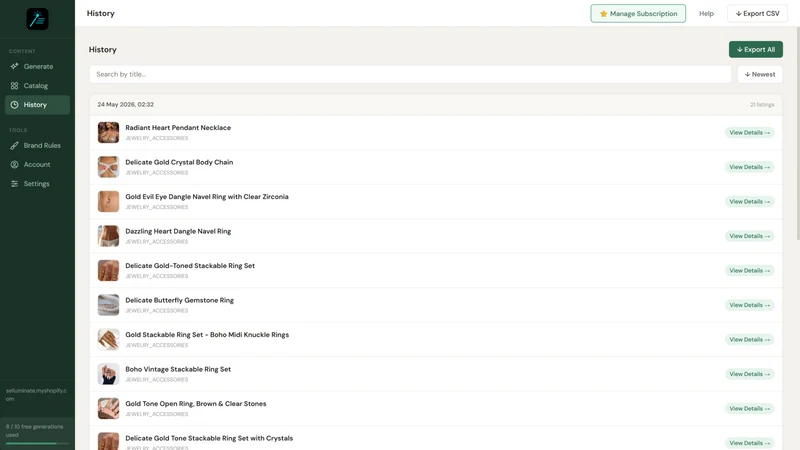View Details for Delicate Butterfly Gemstone Ring
The width and height of the screenshot is (800, 450).
749,305
